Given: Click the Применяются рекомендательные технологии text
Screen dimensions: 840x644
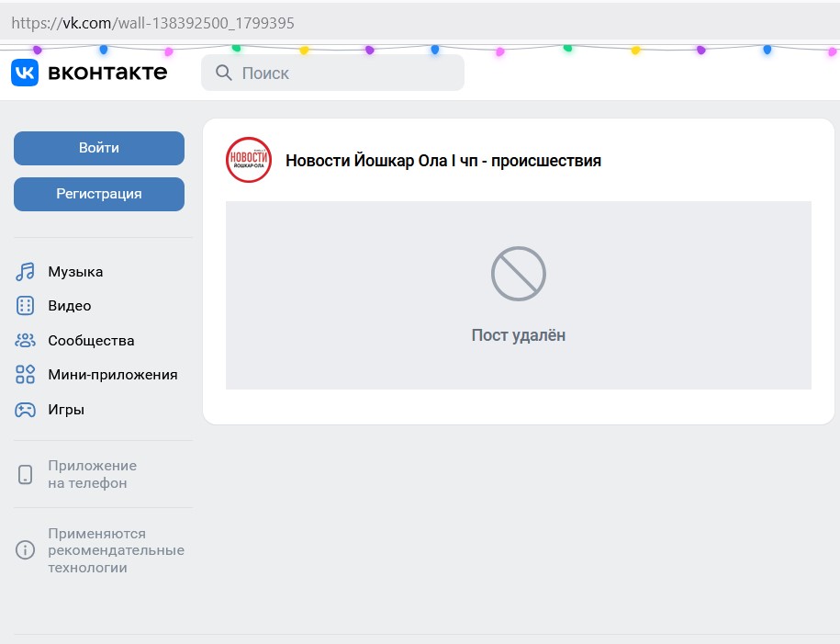Looking at the screenshot, I should (116, 550).
